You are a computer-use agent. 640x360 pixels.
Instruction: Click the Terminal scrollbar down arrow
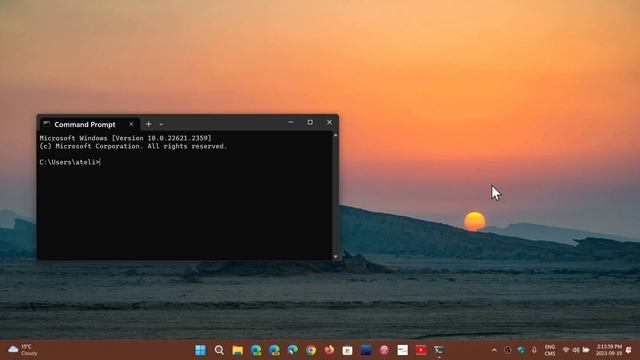336,256
